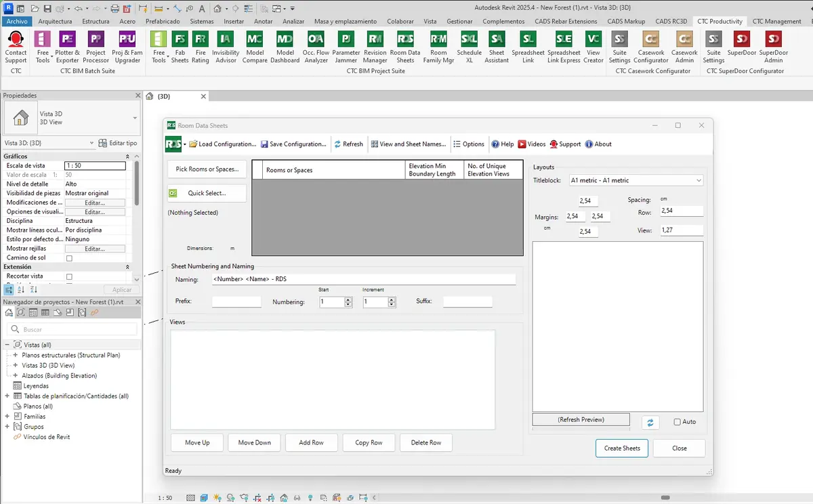813x504 pixels.
Task: Open the RDS logo dropdown menu
Action: pos(184,144)
